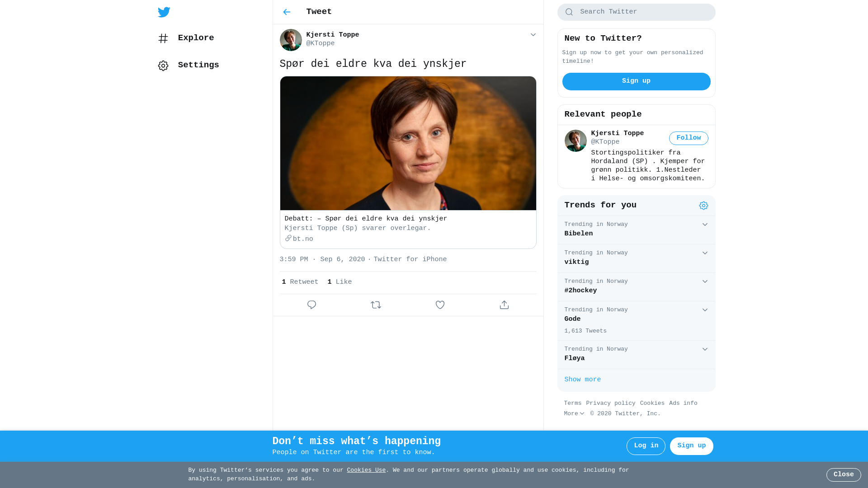The height and width of the screenshot is (488, 868).
Task: Type in the Search Twitter field
Action: 642,12
